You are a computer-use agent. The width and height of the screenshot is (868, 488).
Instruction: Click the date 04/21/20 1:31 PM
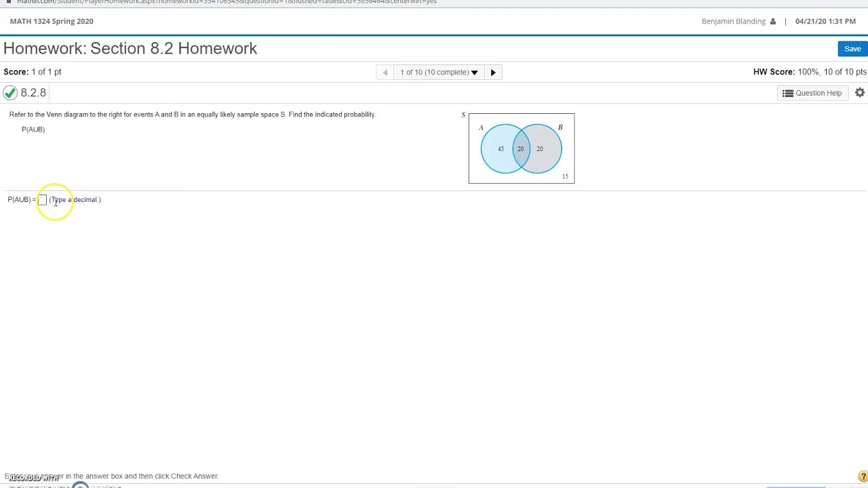(x=825, y=21)
